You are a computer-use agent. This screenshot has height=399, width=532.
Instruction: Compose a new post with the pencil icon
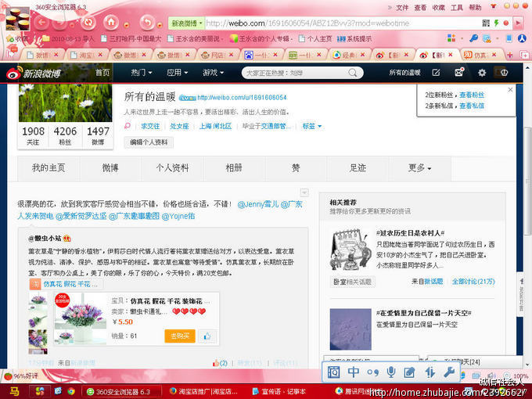click(x=436, y=73)
